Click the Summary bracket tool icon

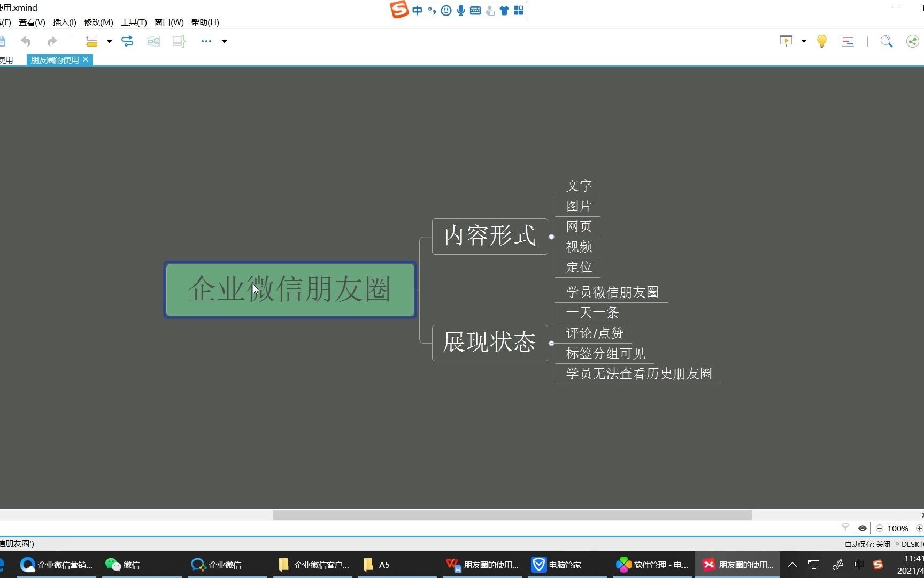[x=179, y=41]
